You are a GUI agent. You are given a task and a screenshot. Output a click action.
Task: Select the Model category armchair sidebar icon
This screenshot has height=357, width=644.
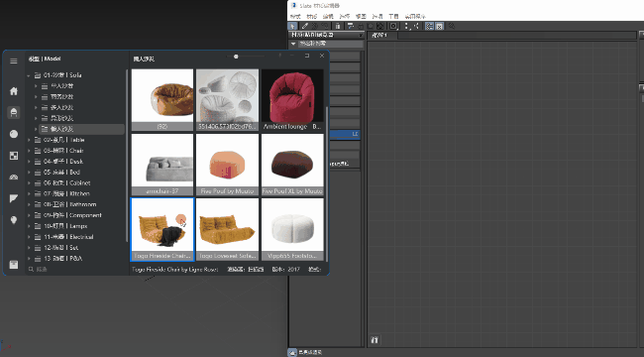tap(14, 112)
